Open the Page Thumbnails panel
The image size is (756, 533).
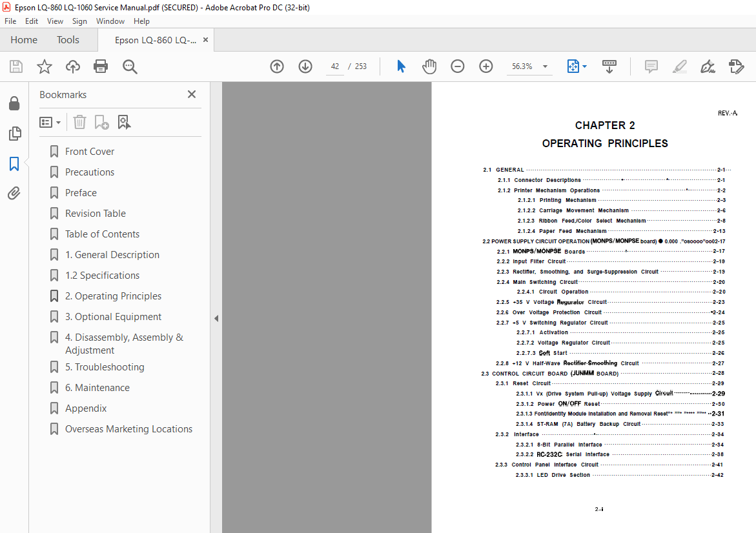point(15,134)
